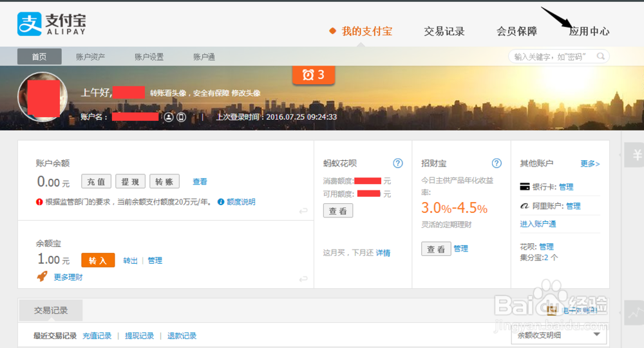The width and height of the screenshot is (644, 348).
Task: Click the flip arrow in 账户余额 card
Action: (x=303, y=211)
